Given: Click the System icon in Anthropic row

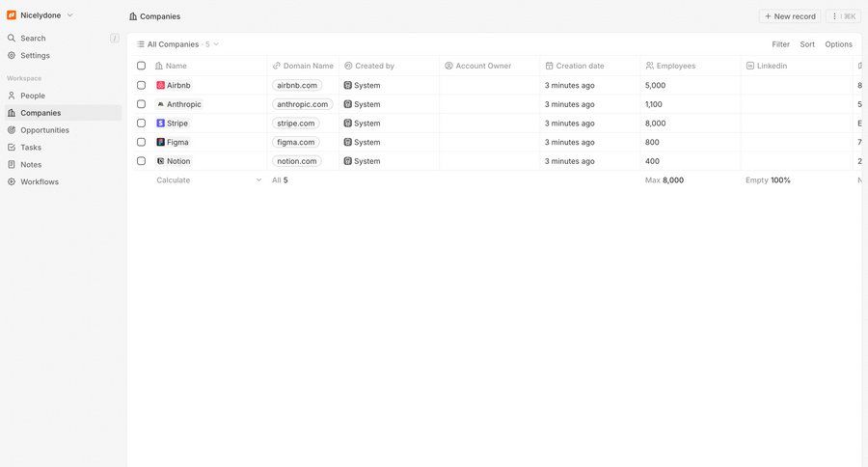Looking at the screenshot, I should 347,104.
